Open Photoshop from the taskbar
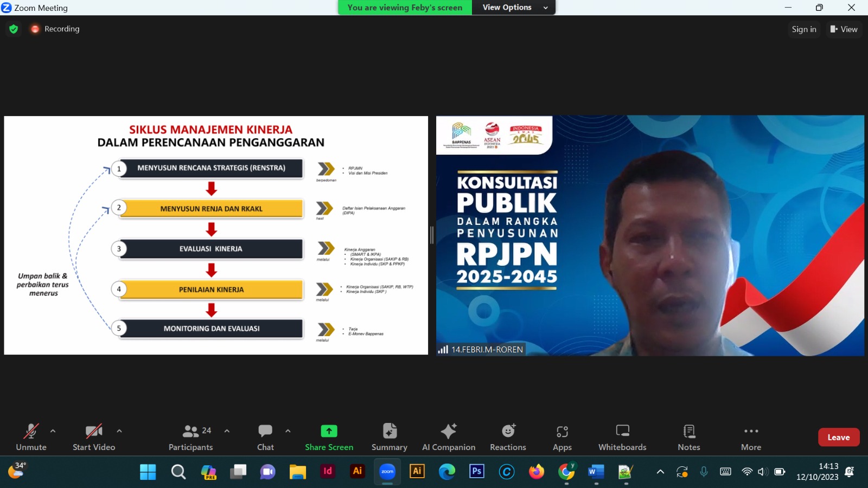Screen dimensions: 868x488 (x=476, y=472)
